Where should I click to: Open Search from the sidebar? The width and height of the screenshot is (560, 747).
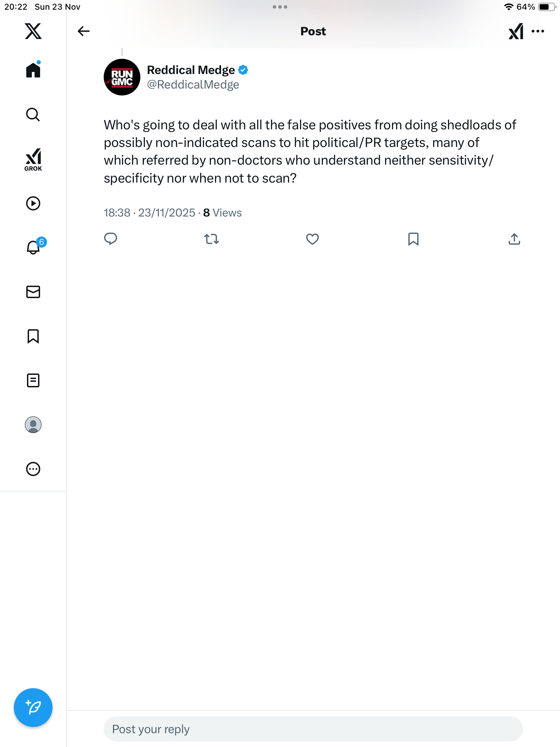(33, 114)
